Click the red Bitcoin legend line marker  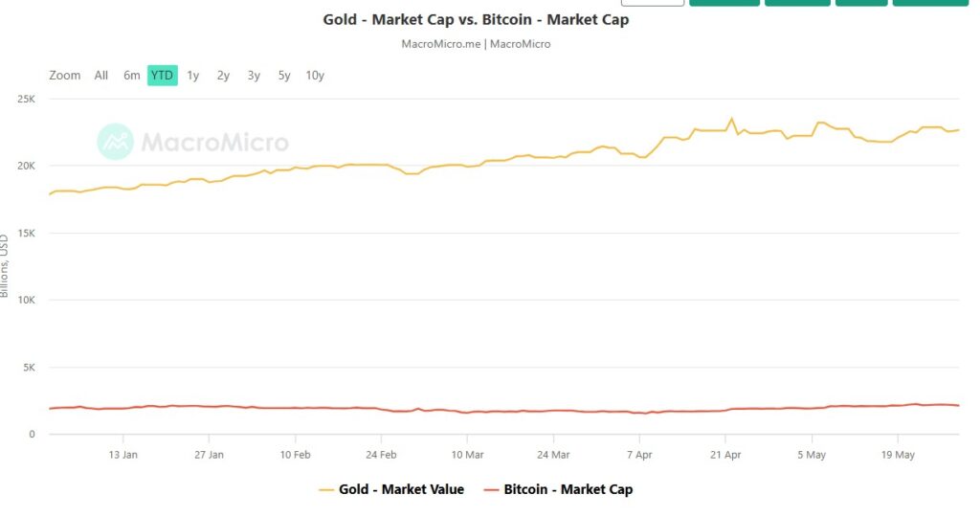493,489
